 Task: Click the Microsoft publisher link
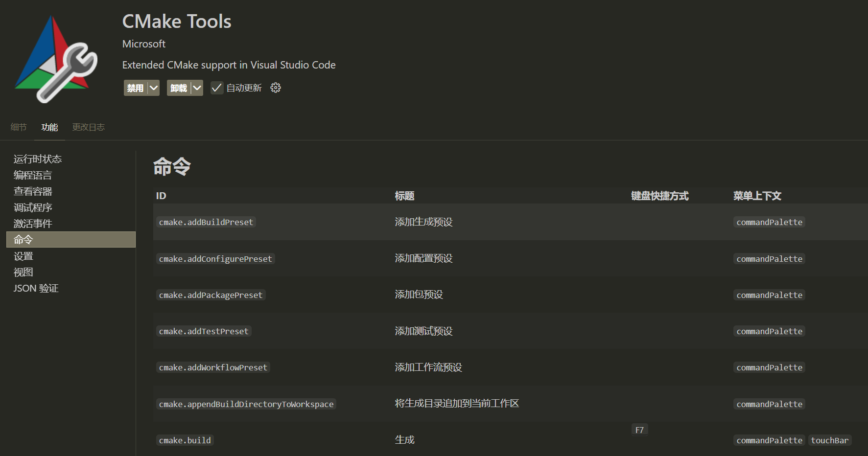click(x=143, y=44)
